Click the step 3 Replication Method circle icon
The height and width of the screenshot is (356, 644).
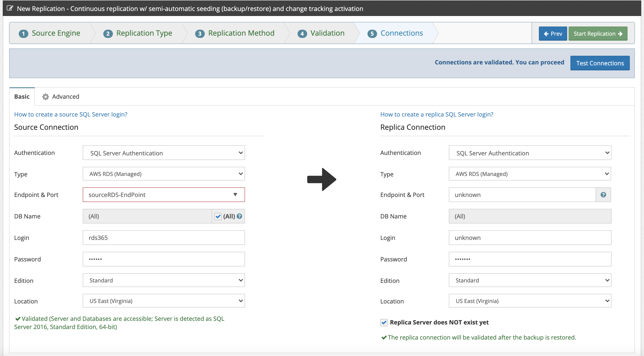pyautogui.click(x=200, y=33)
